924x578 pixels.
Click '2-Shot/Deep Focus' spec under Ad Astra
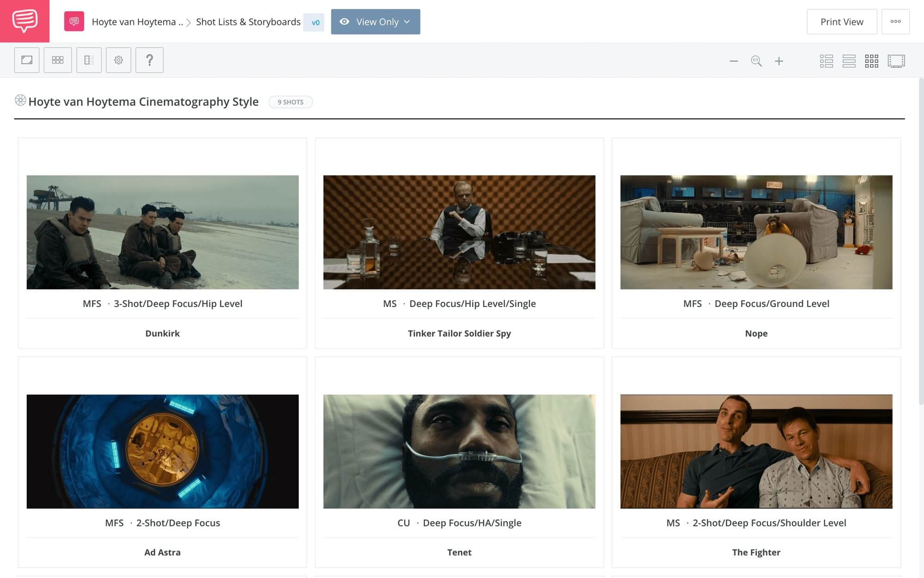(178, 523)
